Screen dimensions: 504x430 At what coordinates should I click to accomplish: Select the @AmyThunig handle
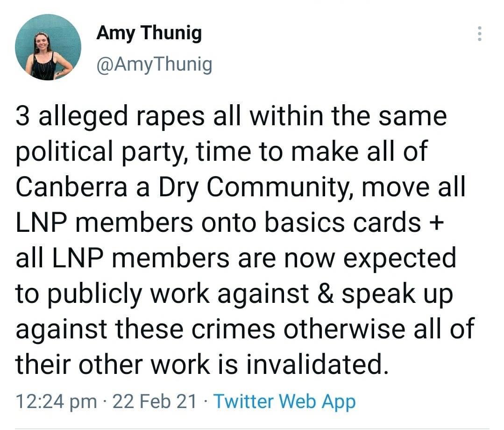(x=154, y=64)
